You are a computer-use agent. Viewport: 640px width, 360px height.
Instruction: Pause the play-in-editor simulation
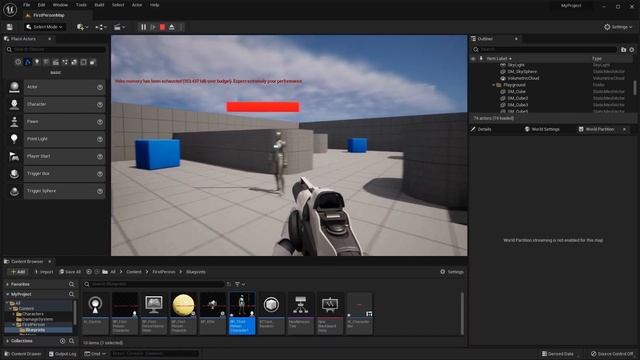(143, 27)
